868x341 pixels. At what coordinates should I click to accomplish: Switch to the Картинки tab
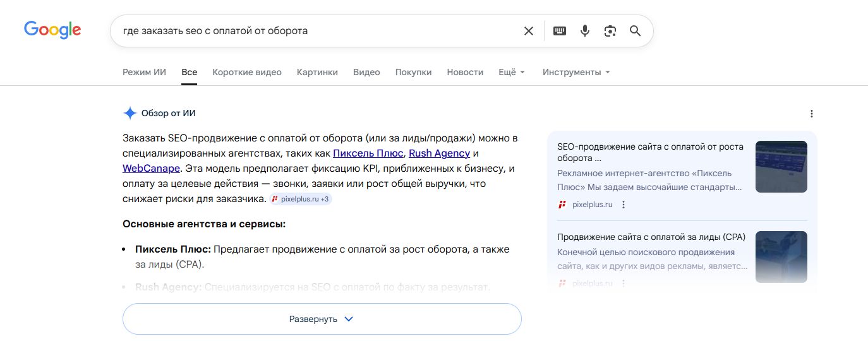coord(317,72)
